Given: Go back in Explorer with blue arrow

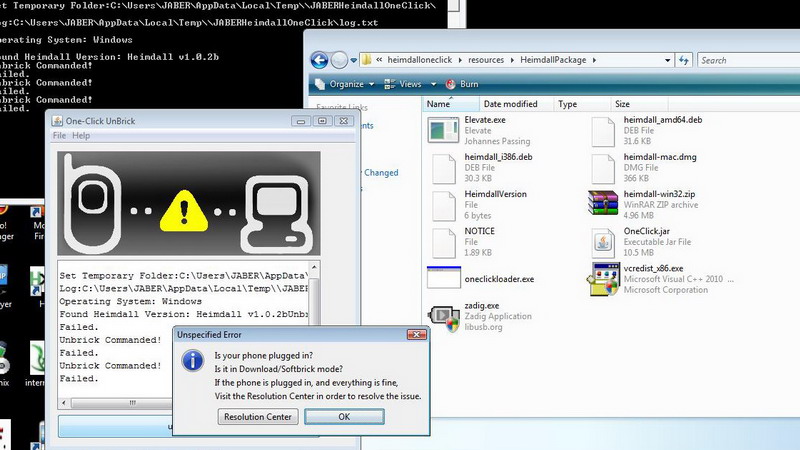Looking at the screenshot, I should coord(319,60).
